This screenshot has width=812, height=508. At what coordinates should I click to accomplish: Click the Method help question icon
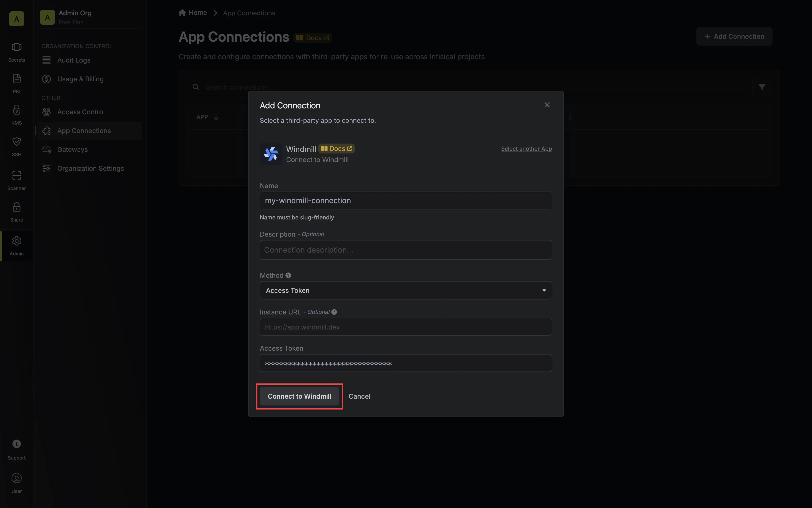coord(288,275)
